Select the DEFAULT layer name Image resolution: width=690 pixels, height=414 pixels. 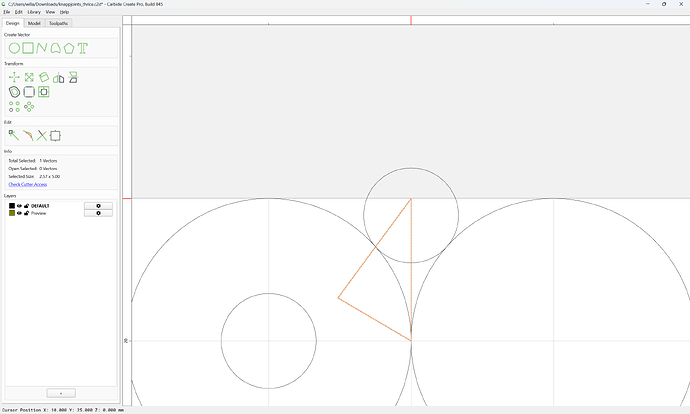(40, 206)
